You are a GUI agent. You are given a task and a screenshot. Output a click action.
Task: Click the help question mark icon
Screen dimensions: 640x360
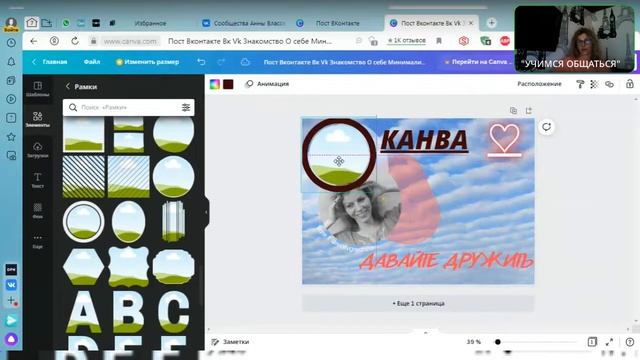coord(629,342)
